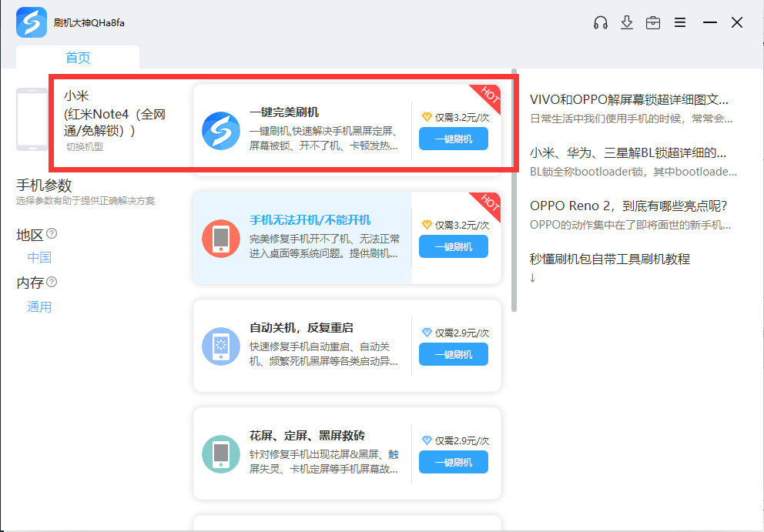This screenshot has width=764, height=532.
Task: Close the 刷机大神 window
Action: (x=737, y=22)
